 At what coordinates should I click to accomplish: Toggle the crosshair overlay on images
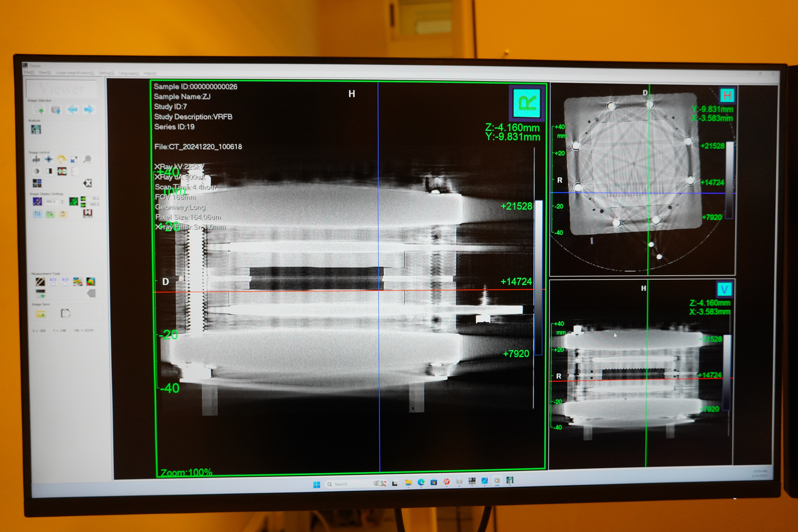coord(62,171)
